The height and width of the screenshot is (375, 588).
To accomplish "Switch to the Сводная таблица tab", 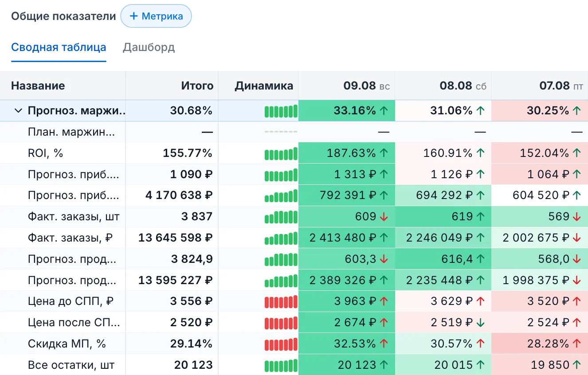I will pos(59,47).
